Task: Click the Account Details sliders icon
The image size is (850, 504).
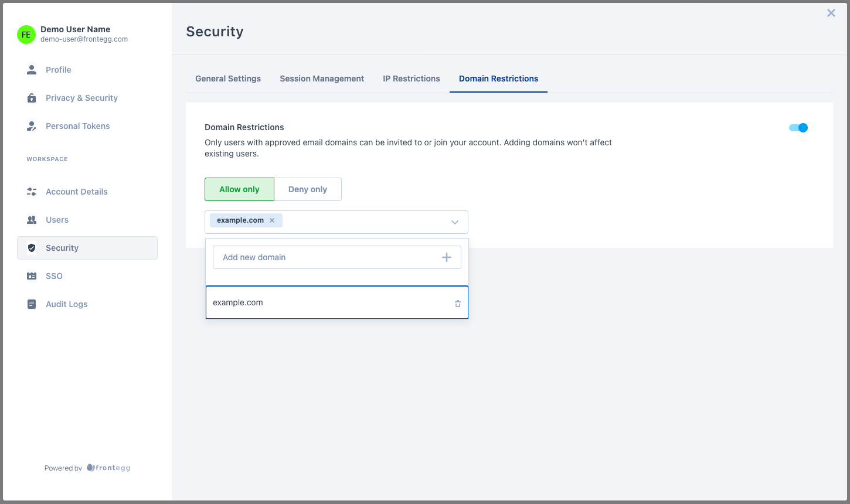Action: pos(32,192)
